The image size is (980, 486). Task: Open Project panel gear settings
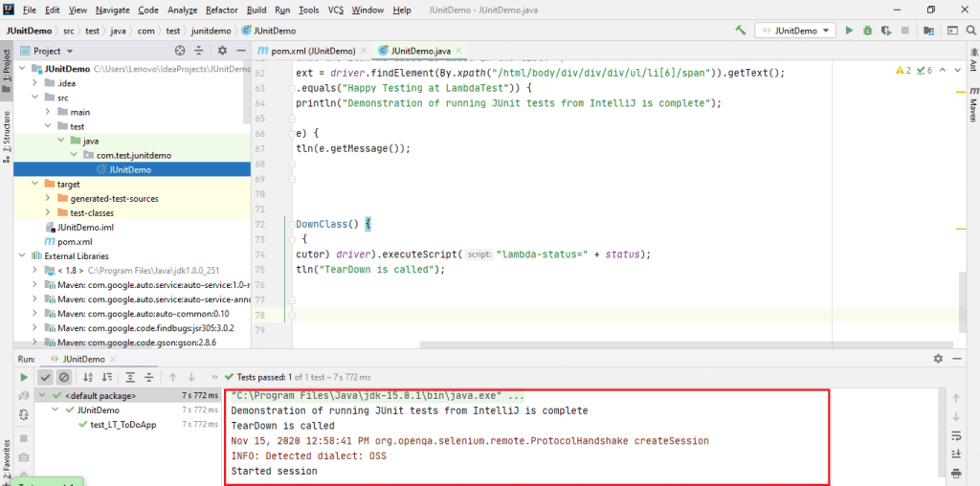coord(222,51)
